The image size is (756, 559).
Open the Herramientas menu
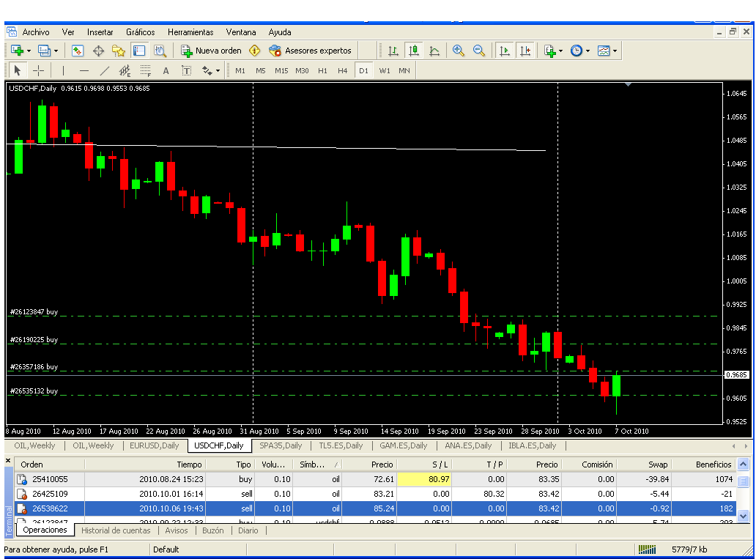[190, 32]
